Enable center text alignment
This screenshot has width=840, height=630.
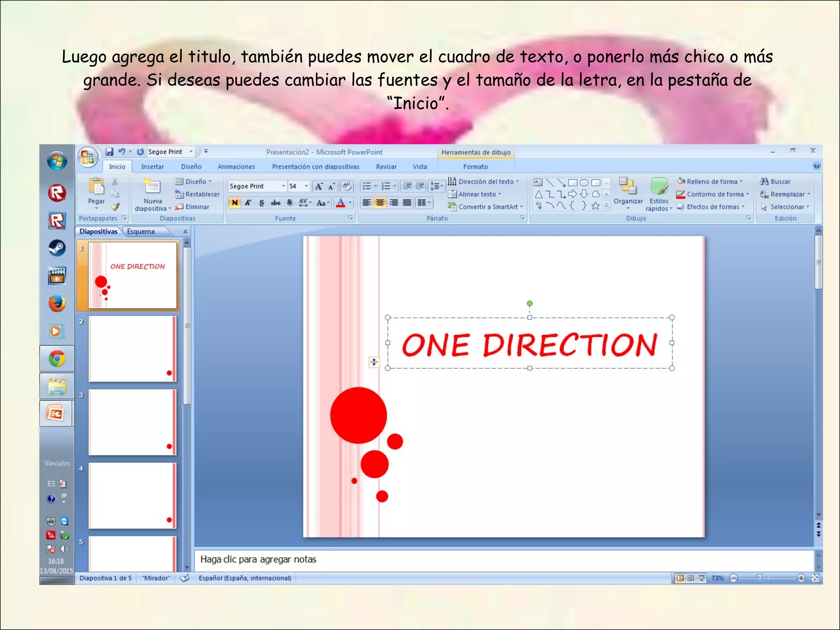[x=380, y=203]
